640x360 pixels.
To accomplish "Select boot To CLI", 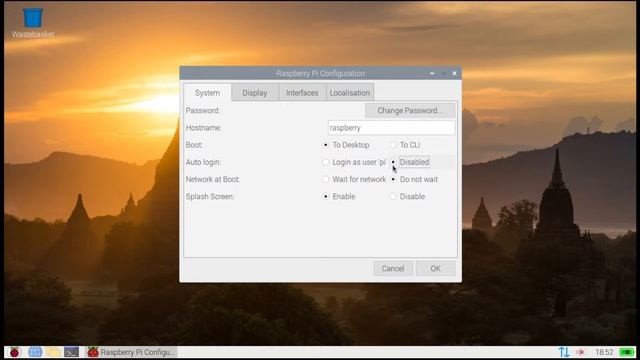I will point(405,145).
